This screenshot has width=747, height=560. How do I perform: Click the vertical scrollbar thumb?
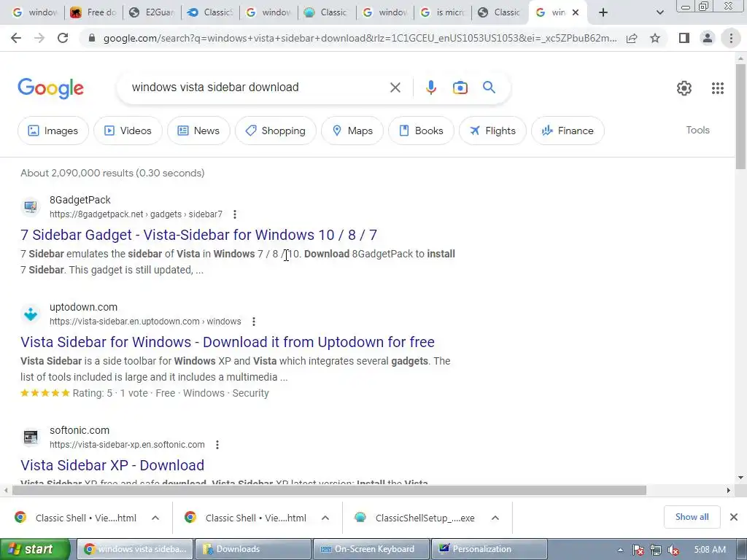[740, 116]
